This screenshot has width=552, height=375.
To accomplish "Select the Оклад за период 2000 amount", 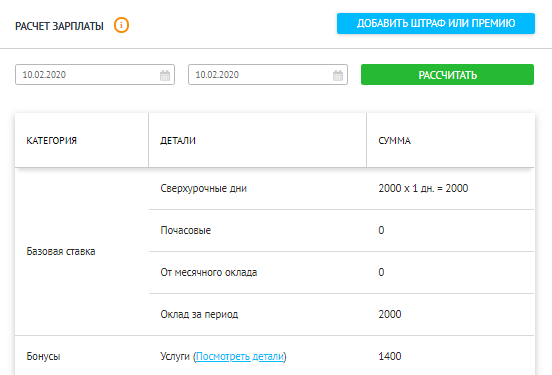I will 390,314.
